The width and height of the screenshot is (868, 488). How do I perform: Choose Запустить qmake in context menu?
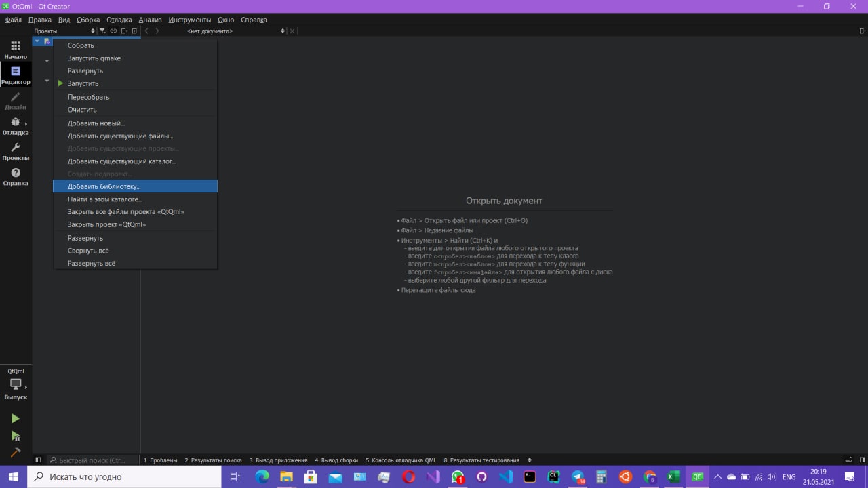point(135,58)
